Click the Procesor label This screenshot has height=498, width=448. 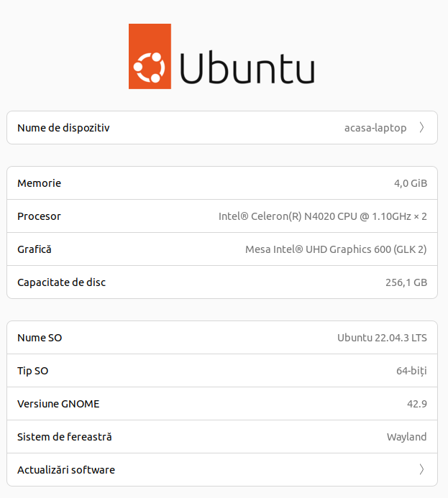[39, 216]
